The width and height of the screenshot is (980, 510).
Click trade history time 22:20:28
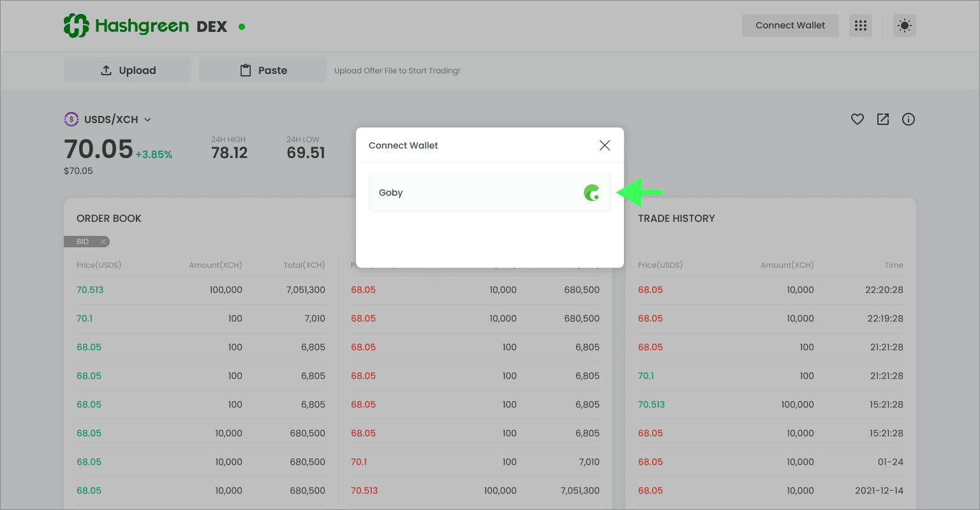[x=884, y=289]
